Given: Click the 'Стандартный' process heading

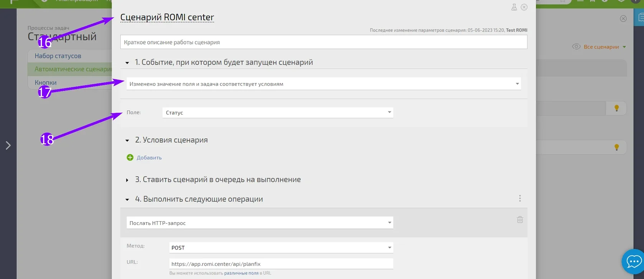Looking at the screenshot, I should pos(62,37).
